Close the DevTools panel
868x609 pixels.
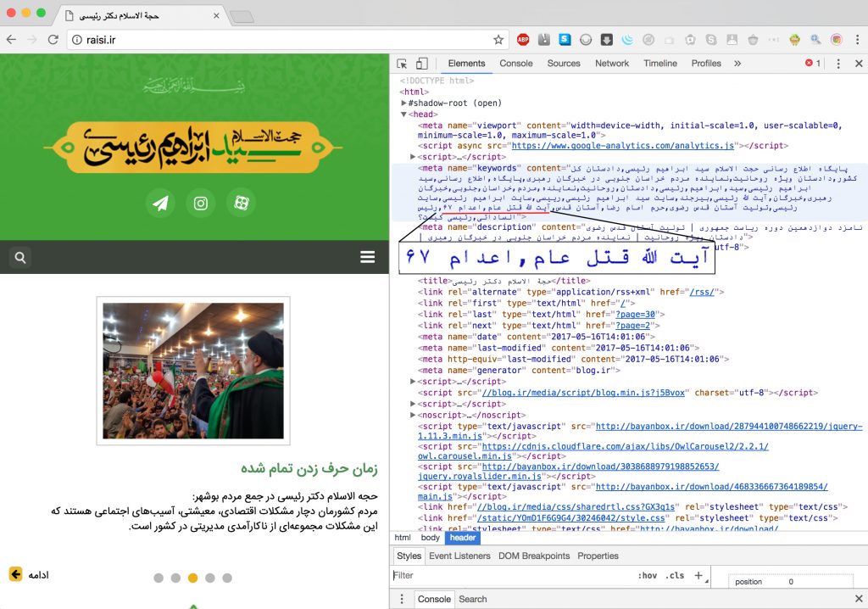[859, 64]
